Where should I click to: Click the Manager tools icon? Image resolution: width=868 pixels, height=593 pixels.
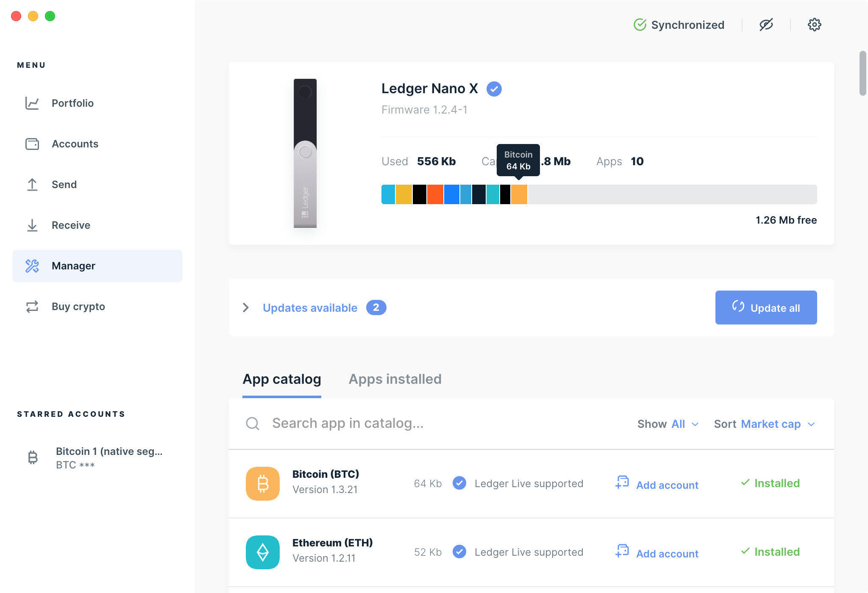click(32, 266)
